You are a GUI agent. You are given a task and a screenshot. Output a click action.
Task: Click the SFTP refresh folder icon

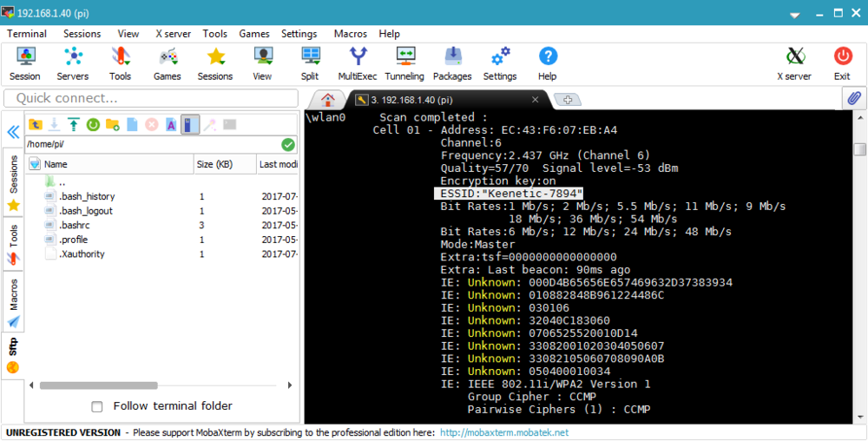[93, 124]
